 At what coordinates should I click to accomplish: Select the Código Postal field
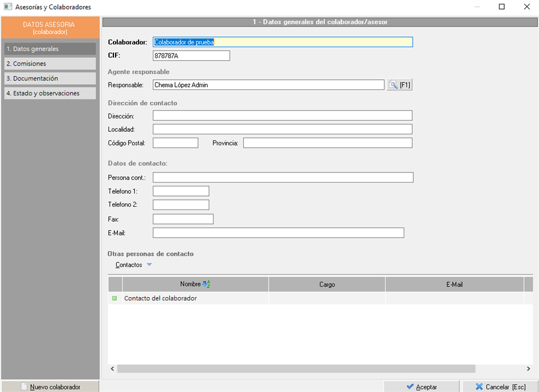pos(175,143)
